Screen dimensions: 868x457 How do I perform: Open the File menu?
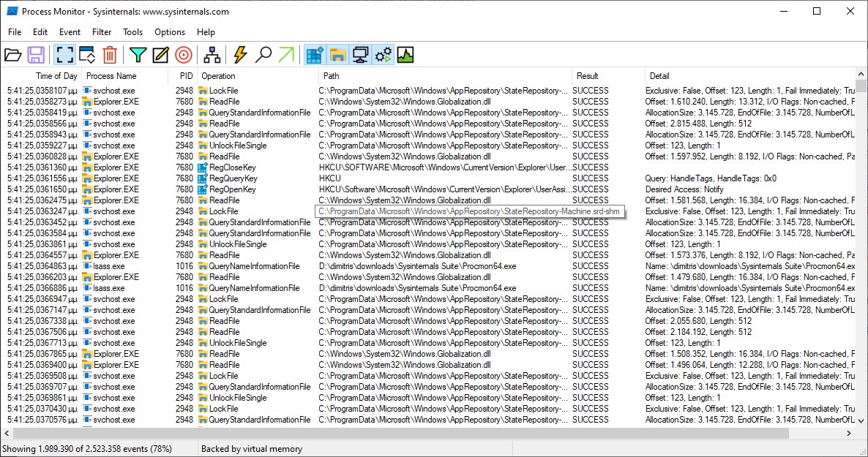click(x=15, y=32)
